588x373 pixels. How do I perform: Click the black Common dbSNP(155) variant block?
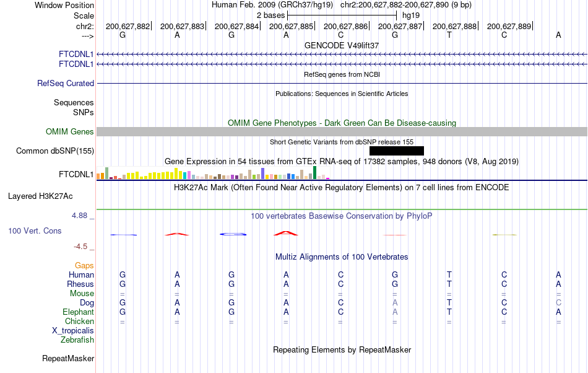(x=396, y=151)
